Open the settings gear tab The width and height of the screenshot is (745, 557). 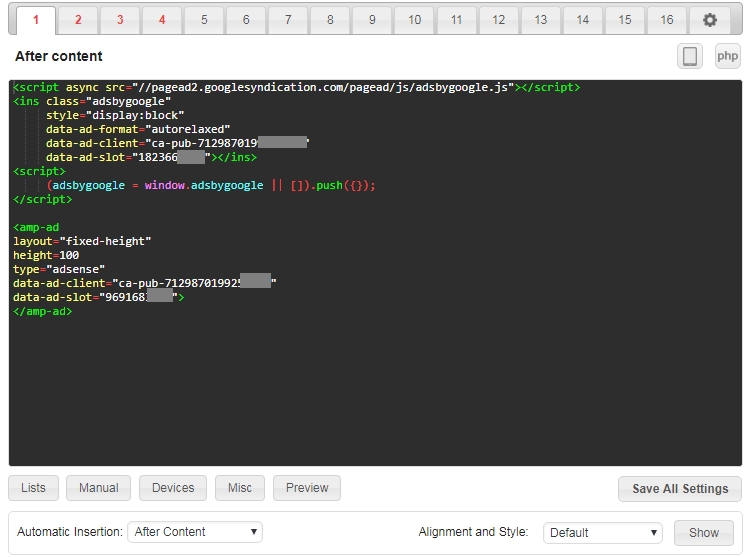[710, 20]
